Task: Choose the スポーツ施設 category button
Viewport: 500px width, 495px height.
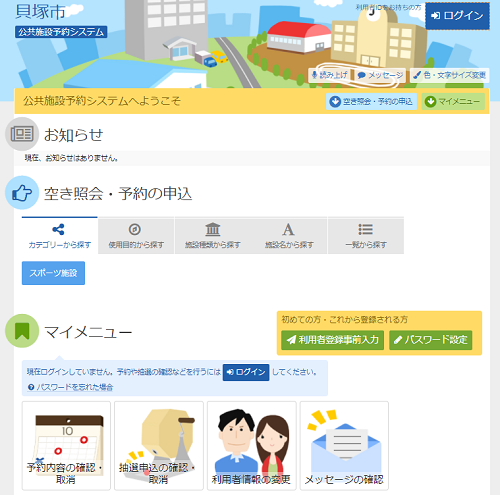Action: 53,273
